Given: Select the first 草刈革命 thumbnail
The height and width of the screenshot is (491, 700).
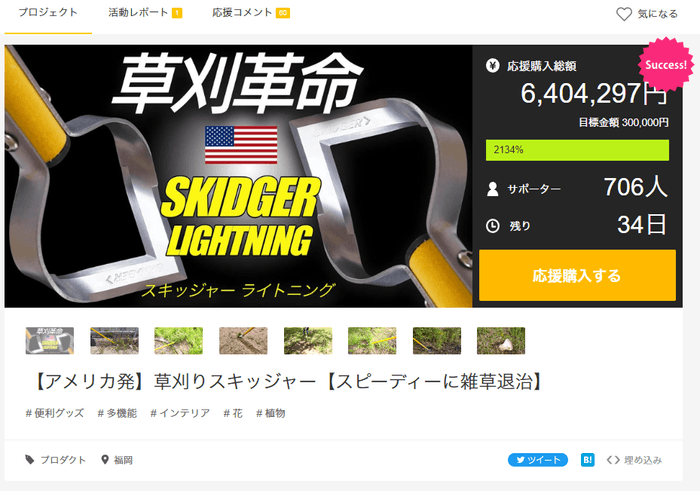Looking at the screenshot, I should click(x=50, y=341).
